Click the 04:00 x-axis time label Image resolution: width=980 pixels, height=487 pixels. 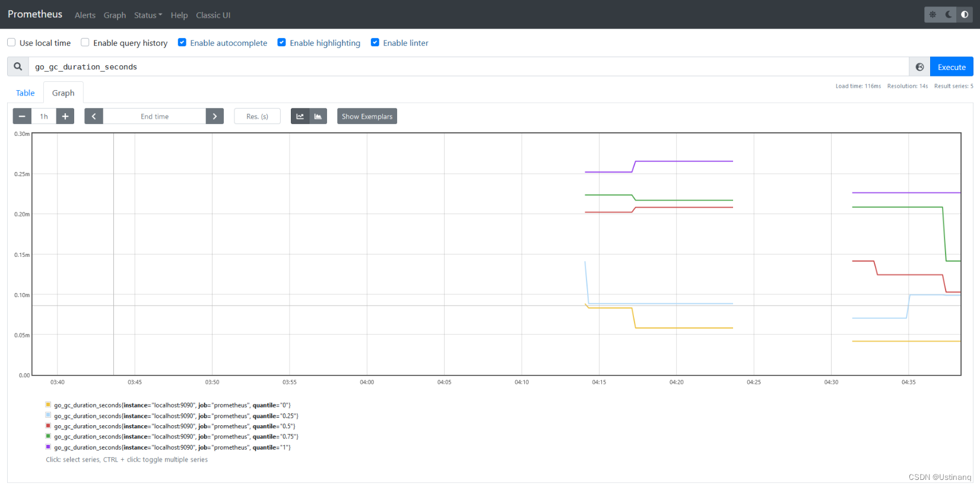tap(367, 382)
